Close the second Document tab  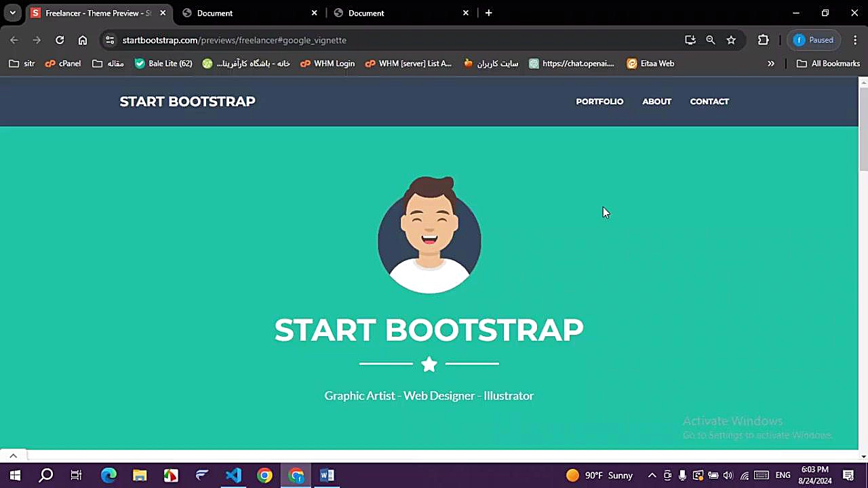tap(314, 13)
